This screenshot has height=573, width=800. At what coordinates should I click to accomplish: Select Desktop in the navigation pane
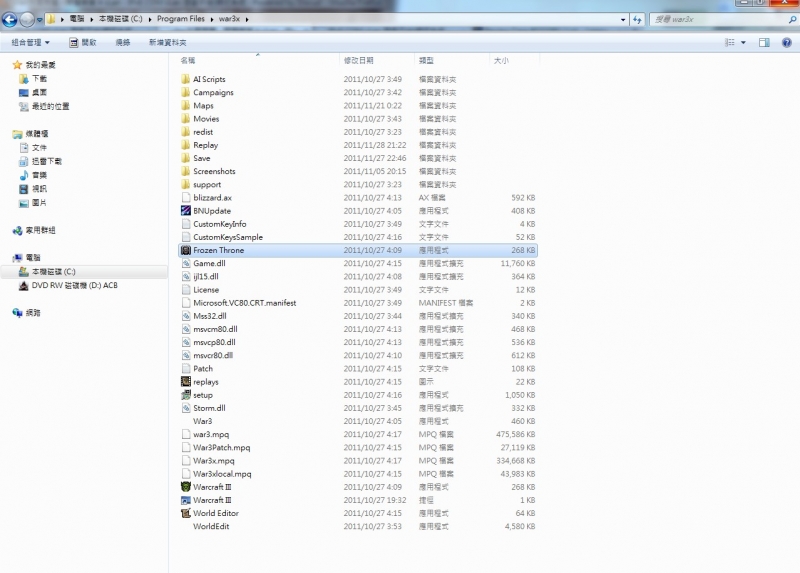pyautogui.click(x=39, y=92)
